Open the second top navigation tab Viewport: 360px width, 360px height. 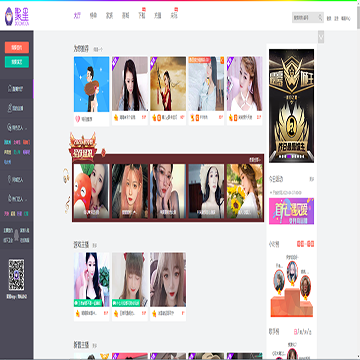[93, 15]
